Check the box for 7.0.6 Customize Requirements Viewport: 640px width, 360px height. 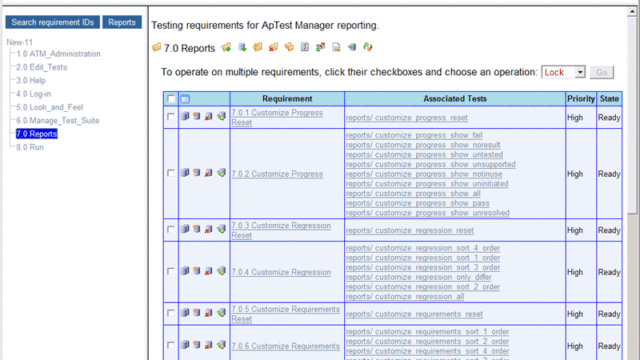(171, 345)
